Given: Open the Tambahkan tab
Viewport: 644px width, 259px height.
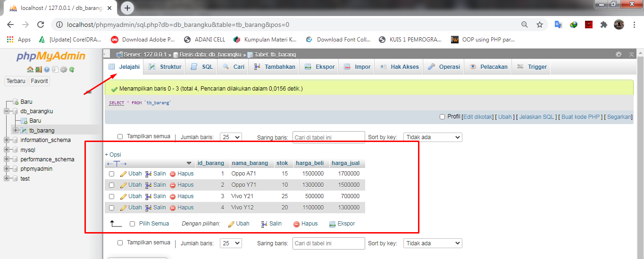Looking at the screenshot, I should 274,67.
